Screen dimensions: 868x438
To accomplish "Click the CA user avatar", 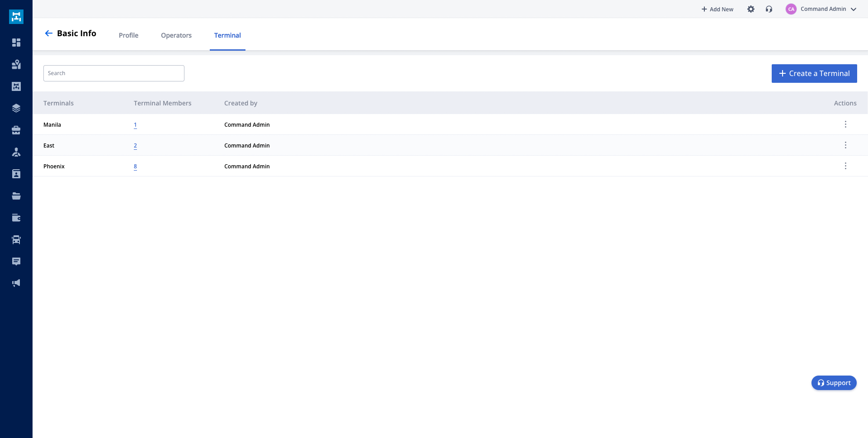I will pyautogui.click(x=791, y=9).
